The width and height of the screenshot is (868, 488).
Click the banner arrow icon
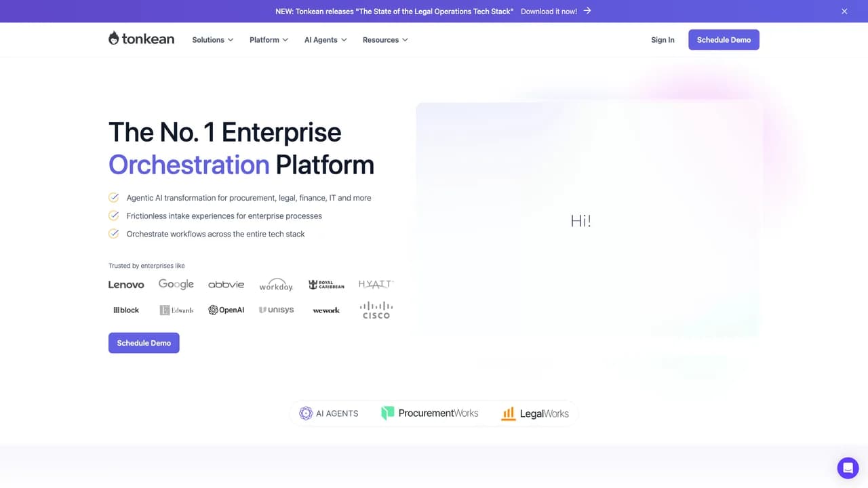(x=587, y=11)
